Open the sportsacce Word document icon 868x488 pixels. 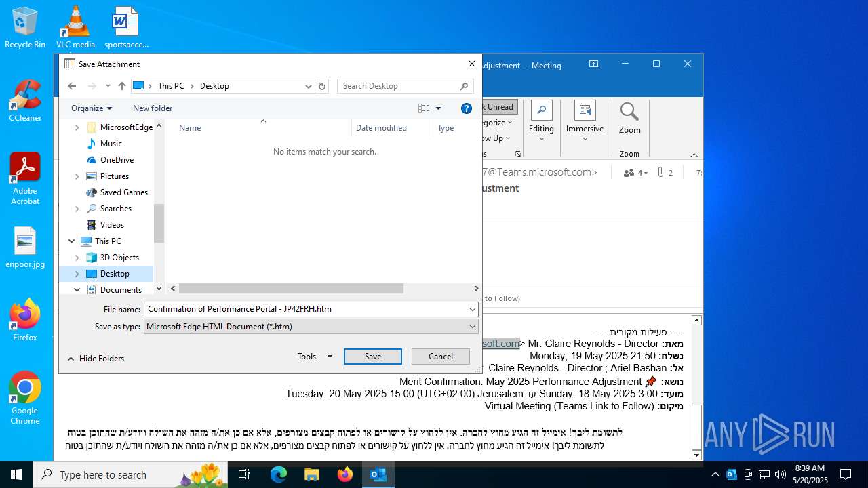click(x=126, y=28)
